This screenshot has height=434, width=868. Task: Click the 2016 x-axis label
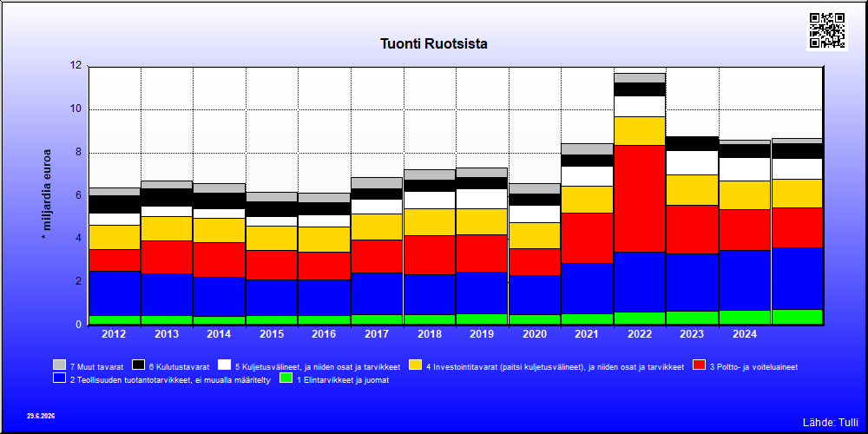[325, 334]
